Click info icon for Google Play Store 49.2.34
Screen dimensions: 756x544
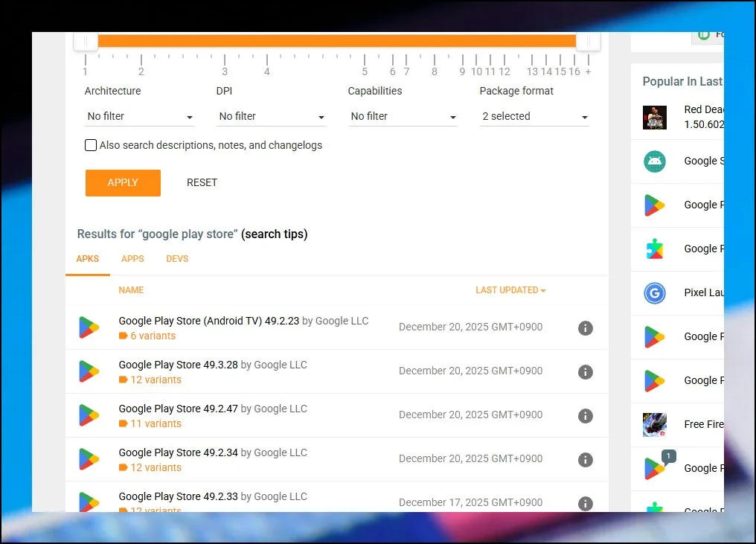pos(586,460)
